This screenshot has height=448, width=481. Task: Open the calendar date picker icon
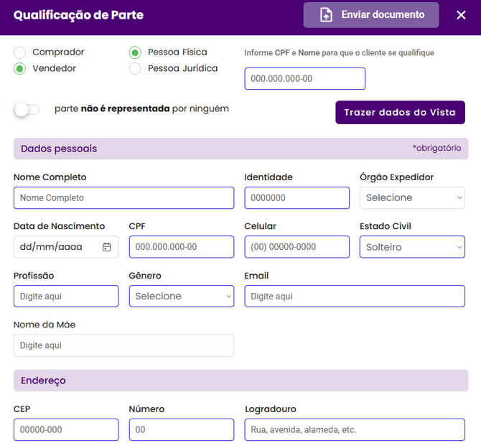pyautogui.click(x=107, y=247)
